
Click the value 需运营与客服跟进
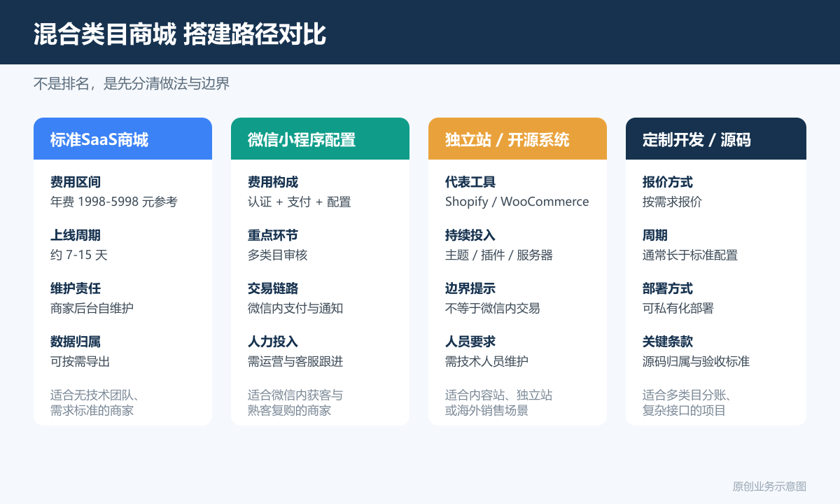[x=295, y=361]
